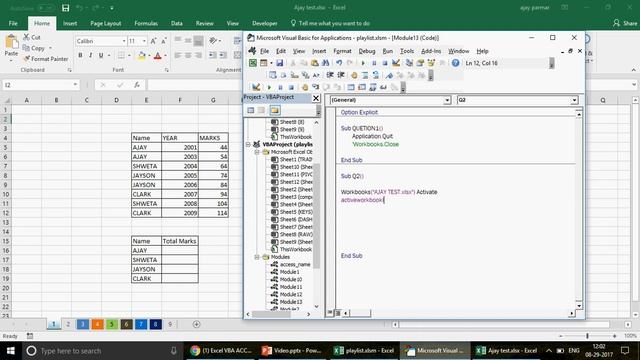
Task: Add a new sheet with the plus button
Action: [x=196, y=324]
